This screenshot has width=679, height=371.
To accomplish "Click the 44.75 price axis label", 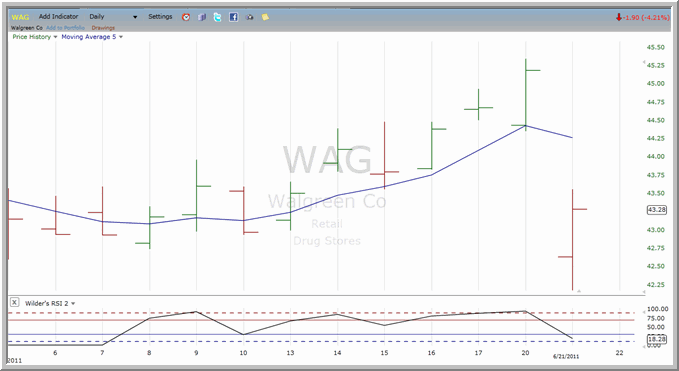I will (x=656, y=102).
